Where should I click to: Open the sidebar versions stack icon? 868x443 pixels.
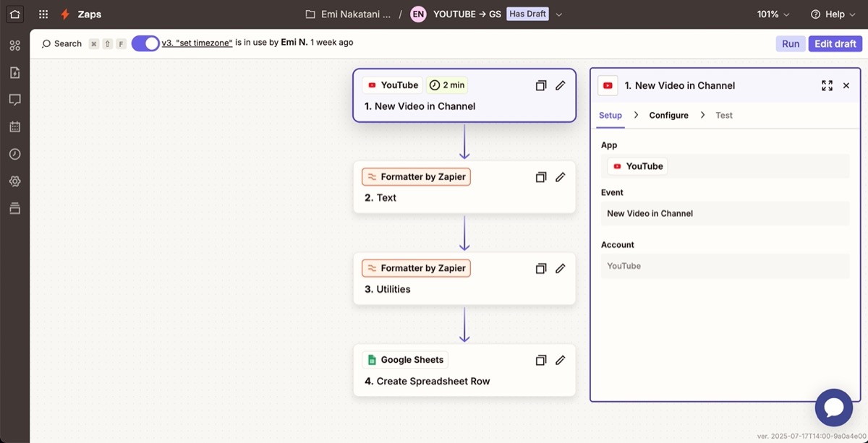pyautogui.click(x=14, y=208)
